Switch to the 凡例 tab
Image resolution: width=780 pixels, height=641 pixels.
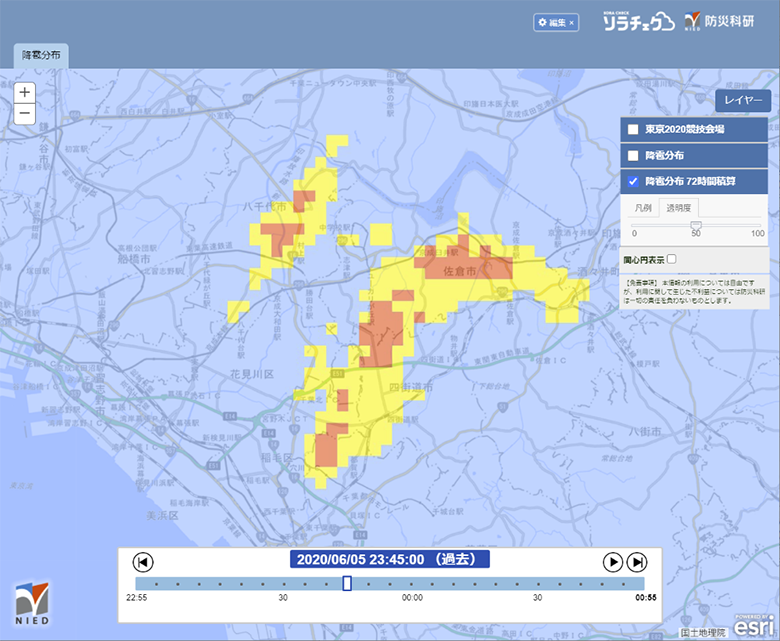[643, 208]
